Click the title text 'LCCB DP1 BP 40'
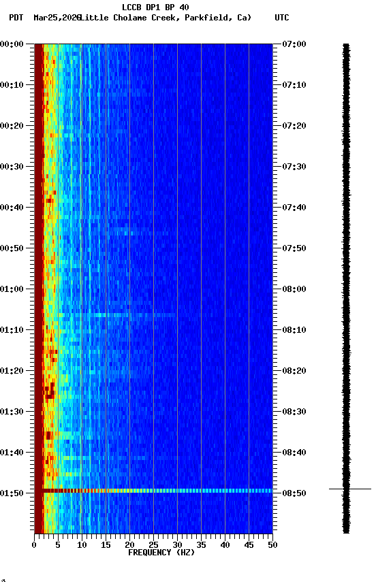Viewport: 376px width, 588px height. [155, 7]
